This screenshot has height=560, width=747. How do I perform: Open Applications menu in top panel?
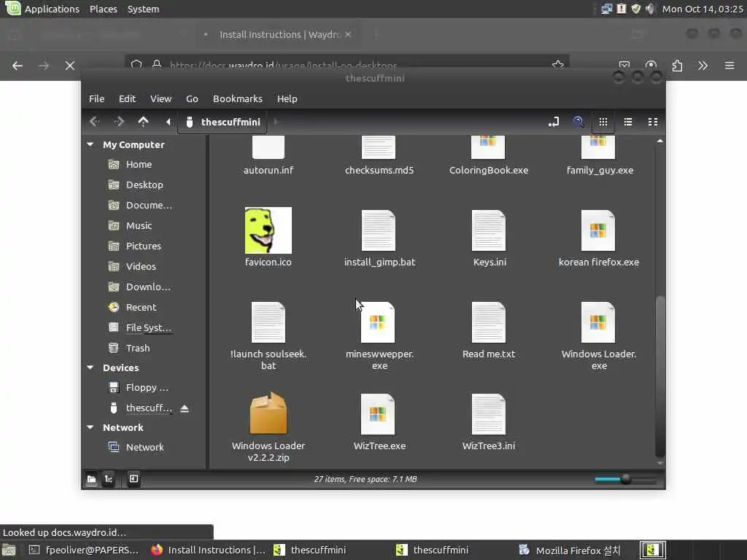(42, 9)
